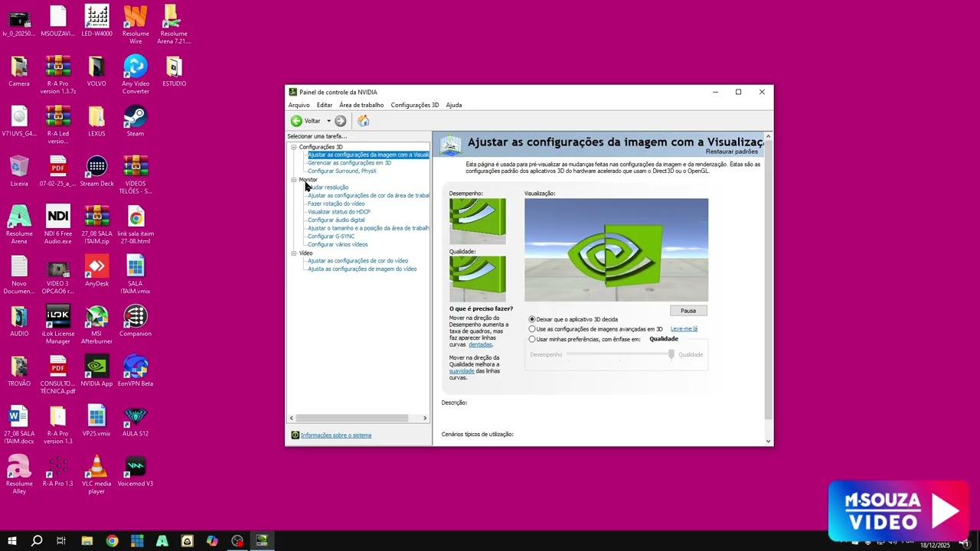Open Google Chrome from the taskbar
Viewport: 980px width, 551px height.
pos(112,541)
